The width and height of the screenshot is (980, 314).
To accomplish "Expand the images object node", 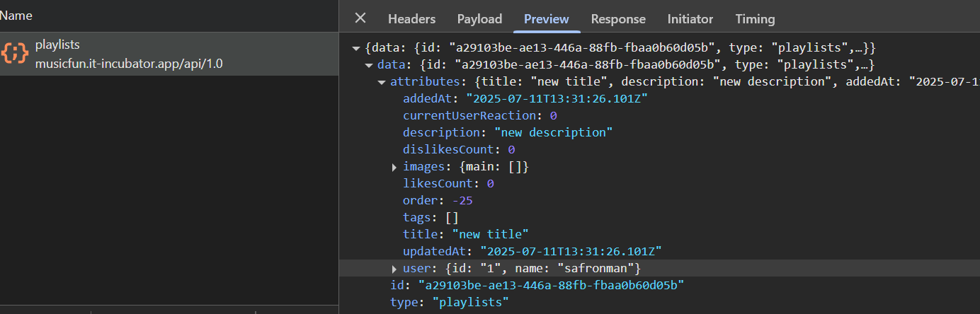I will coord(394,168).
